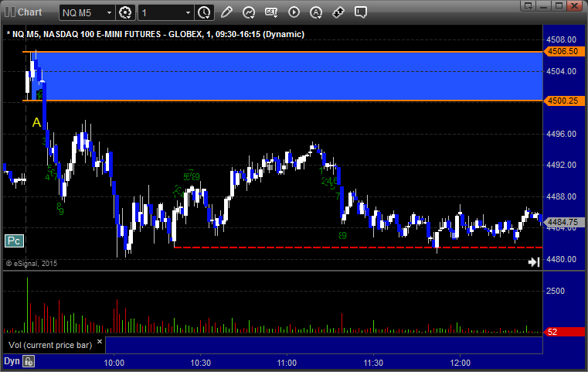The height and width of the screenshot is (372, 588).
Task: Click the 11:00 time axis label
Action: pos(287,363)
